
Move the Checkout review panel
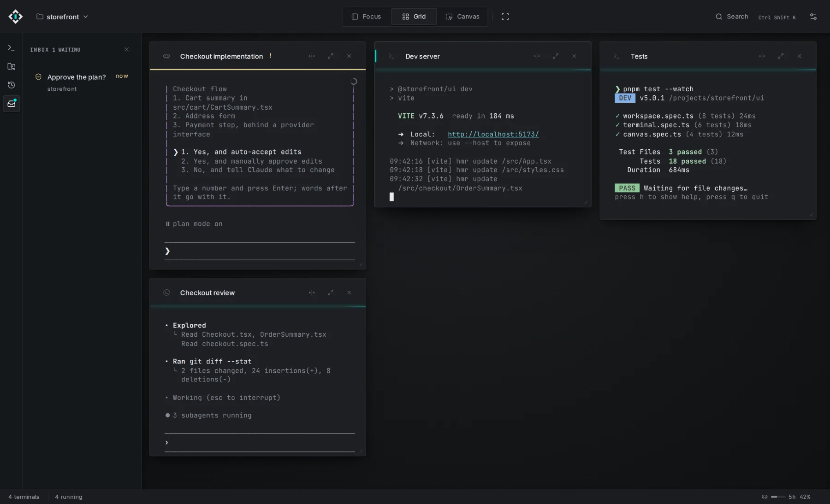point(312,293)
